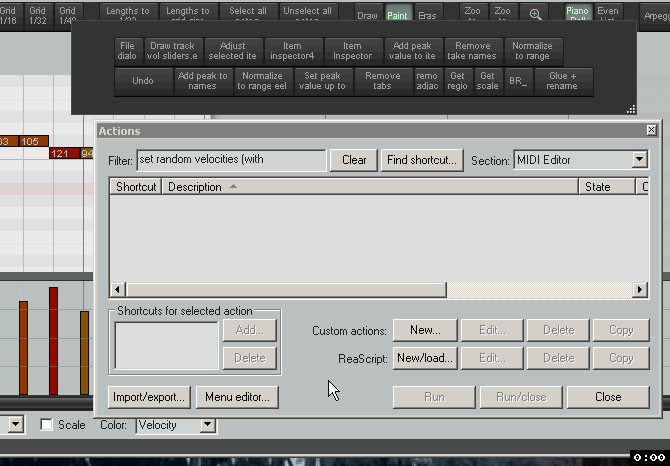Screen dimensions: 670x466
Task: Click the BR_ toolbar button
Action: (x=517, y=81)
